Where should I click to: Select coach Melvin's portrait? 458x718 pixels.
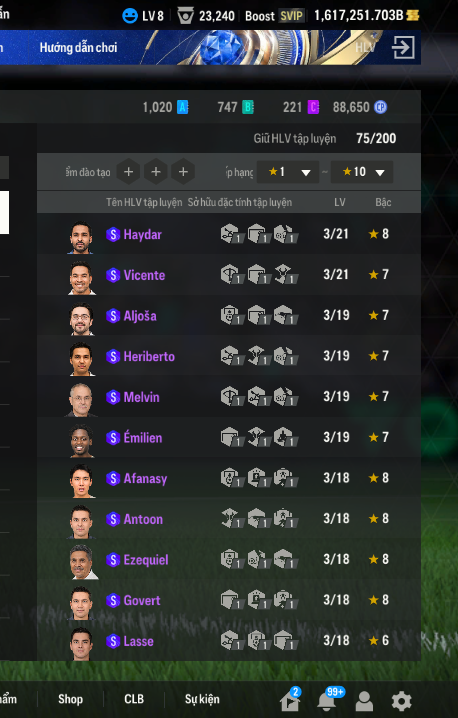coord(81,399)
